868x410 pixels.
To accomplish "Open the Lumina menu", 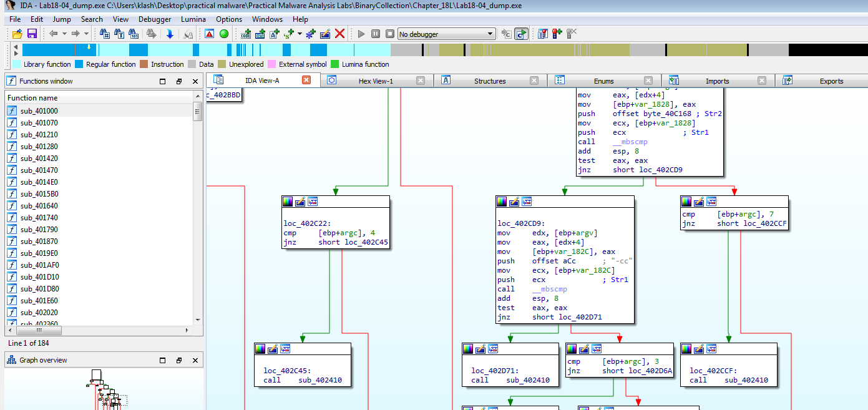I will (193, 19).
